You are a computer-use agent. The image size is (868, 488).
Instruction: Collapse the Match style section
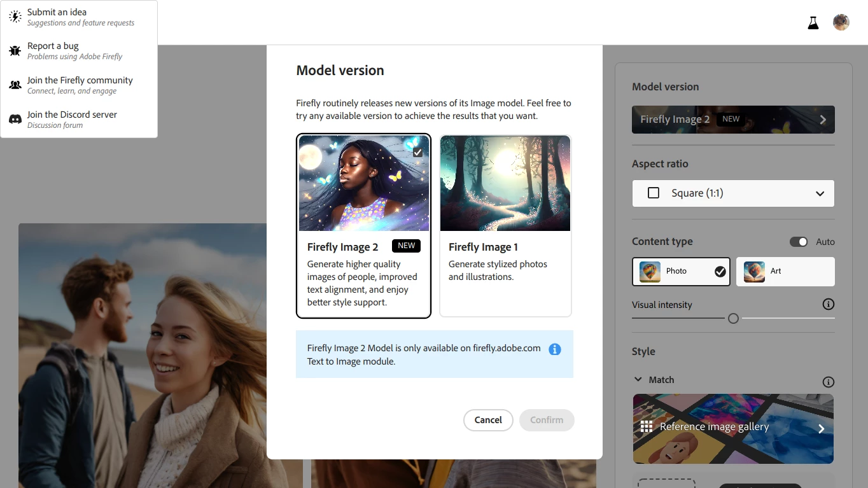(x=638, y=379)
